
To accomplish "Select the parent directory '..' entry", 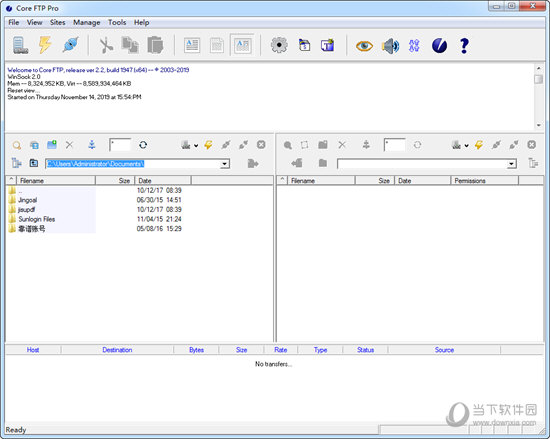I will tap(20, 190).
